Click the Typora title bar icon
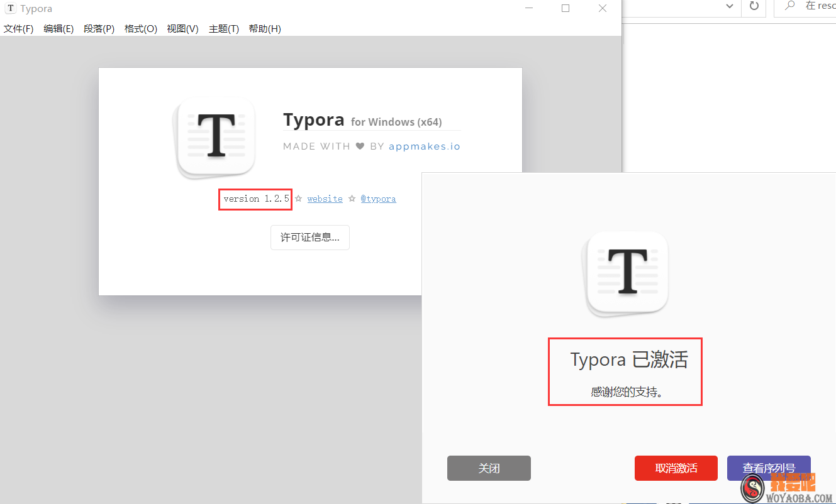Screen dimensions: 836x504 pyautogui.click(x=11, y=9)
